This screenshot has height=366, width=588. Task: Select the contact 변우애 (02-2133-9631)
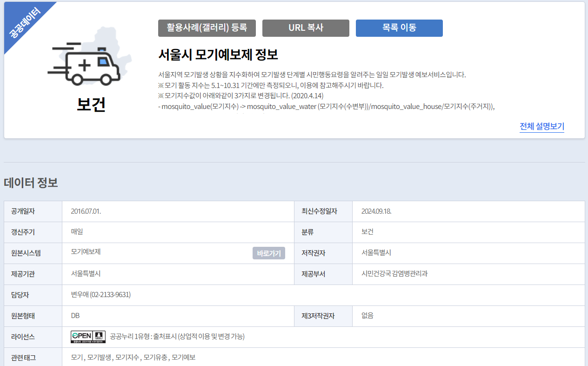point(101,295)
